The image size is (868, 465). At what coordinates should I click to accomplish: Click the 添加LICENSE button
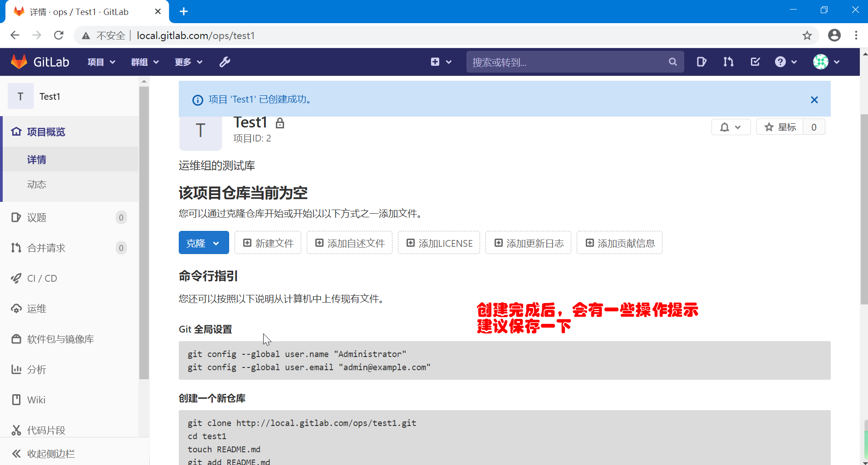tap(439, 243)
